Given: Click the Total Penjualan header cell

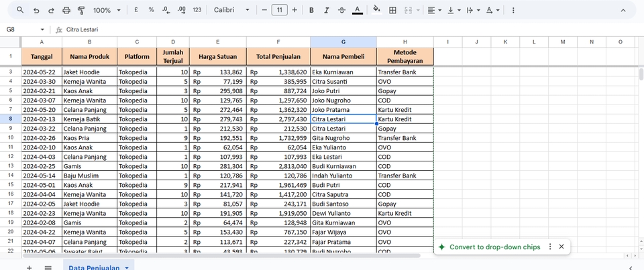Looking at the screenshot, I should tap(278, 57).
